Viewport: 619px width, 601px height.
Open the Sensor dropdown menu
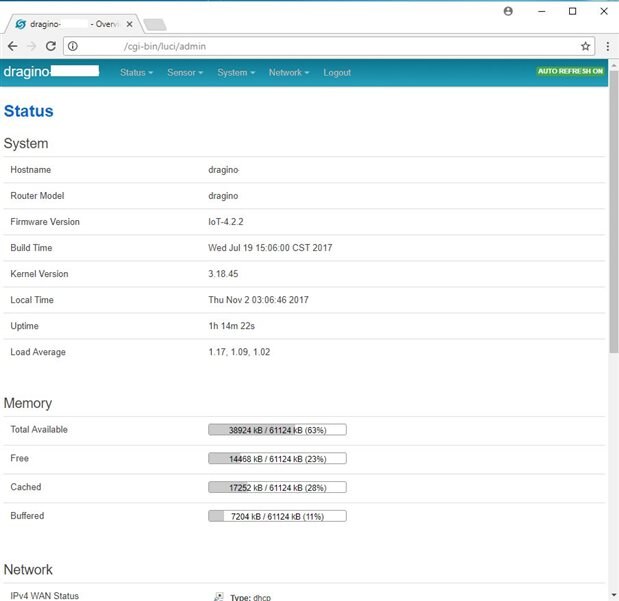185,73
